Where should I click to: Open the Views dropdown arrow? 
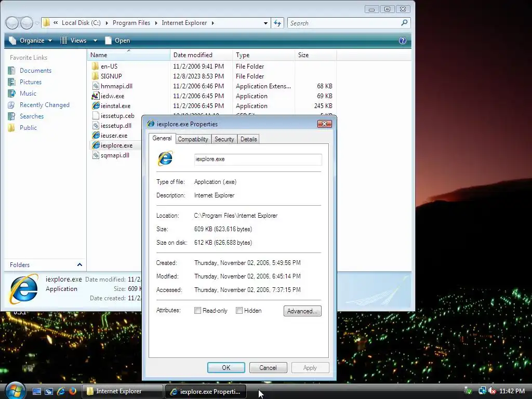pyautogui.click(x=95, y=41)
